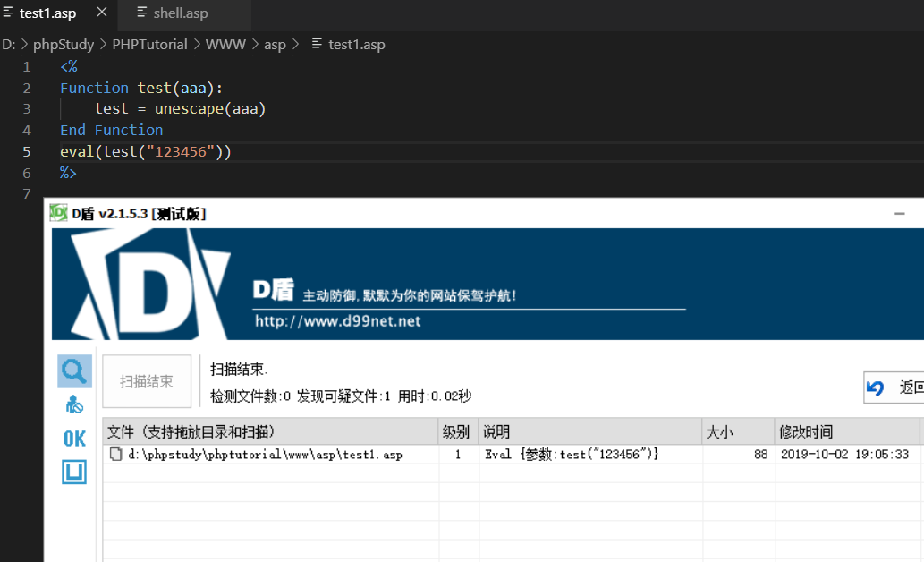Click the Eval {参数:test("123456")} description cell
This screenshot has width=924, height=562.
(572, 454)
